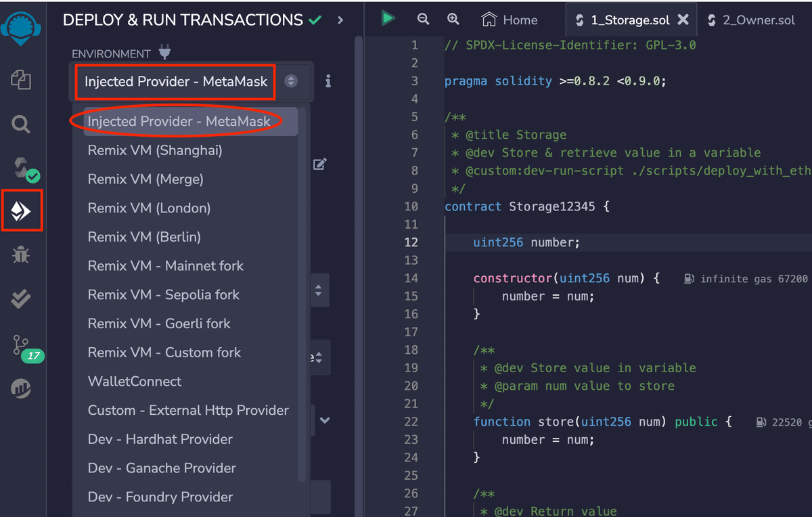The width and height of the screenshot is (812, 517).
Task: Zoom in the editor font
Action: tap(453, 19)
